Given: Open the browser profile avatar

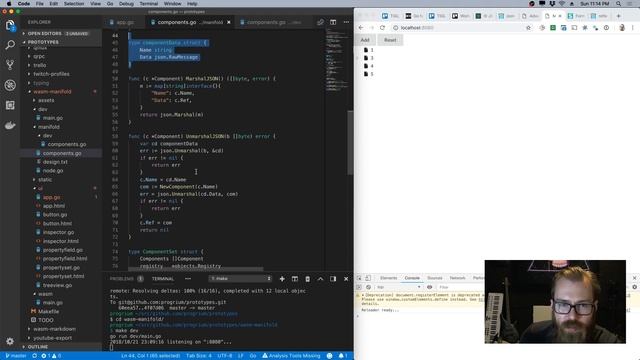Looking at the screenshot, I should pos(622,28).
